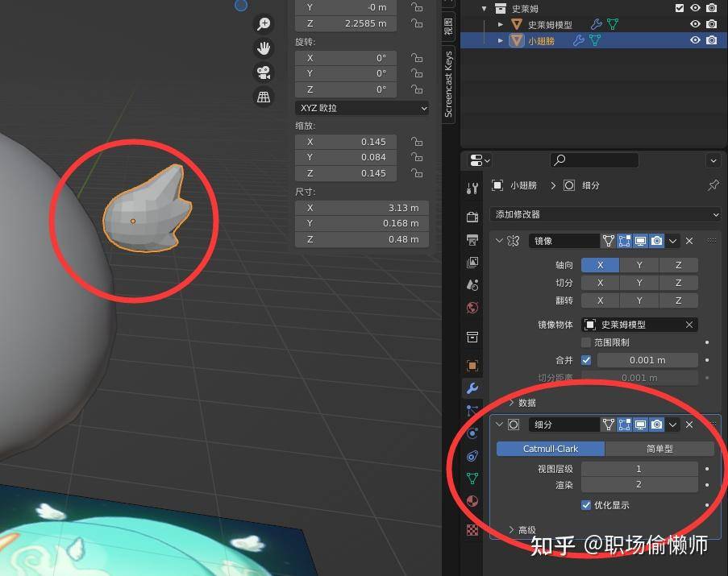Open the Scene properties icon

[x=472, y=284]
